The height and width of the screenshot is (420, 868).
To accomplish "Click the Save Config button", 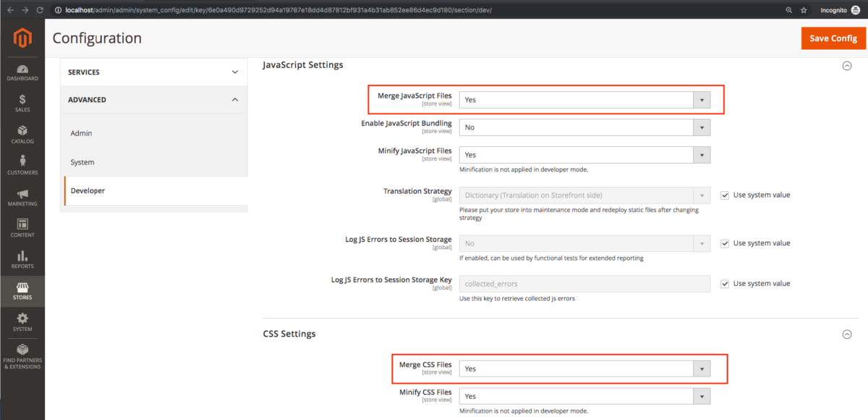I will pyautogui.click(x=833, y=38).
